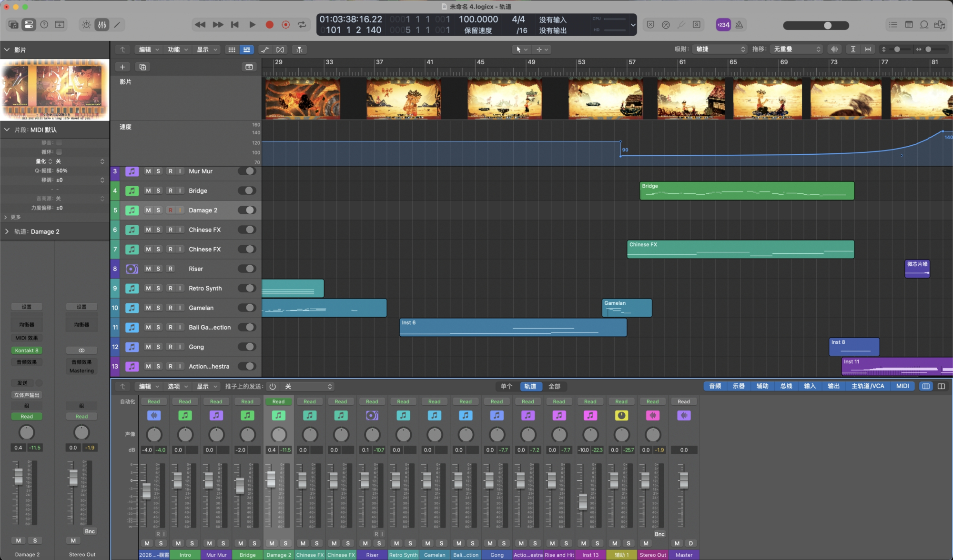Toggle the Smart Controls dial icon

86,25
